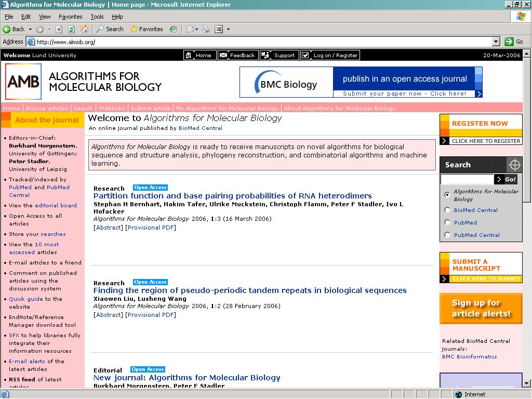The width and height of the screenshot is (532, 399).
Task: Open the Forward button history dropdown
Action: (x=49, y=29)
